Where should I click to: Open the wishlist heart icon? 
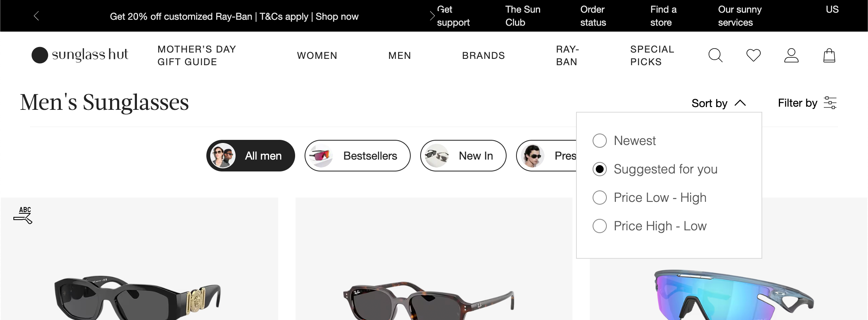click(753, 55)
